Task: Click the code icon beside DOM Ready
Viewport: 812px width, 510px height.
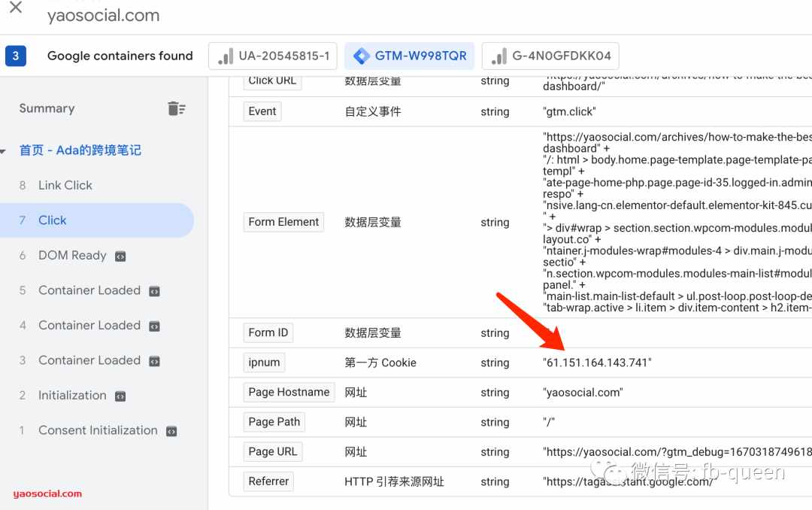Action: [x=120, y=257]
